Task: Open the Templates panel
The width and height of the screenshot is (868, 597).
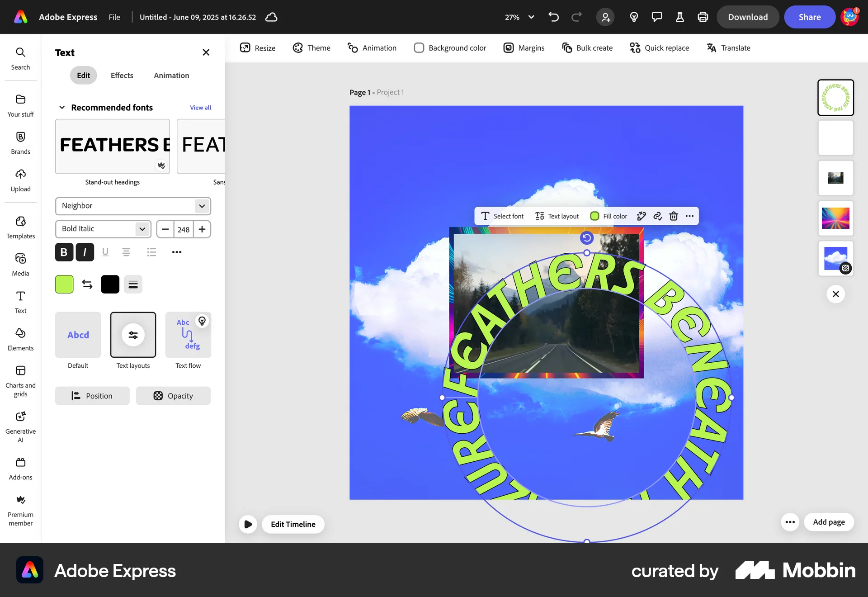Action: tap(20, 227)
